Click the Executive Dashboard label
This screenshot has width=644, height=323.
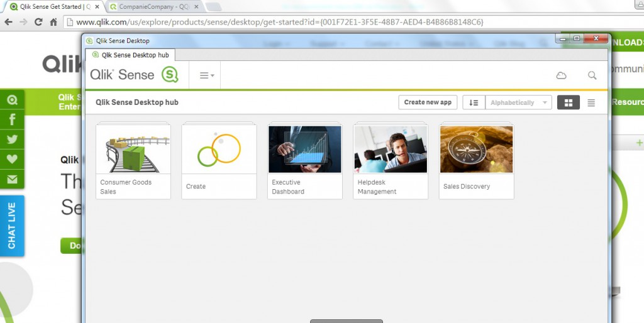pos(288,187)
